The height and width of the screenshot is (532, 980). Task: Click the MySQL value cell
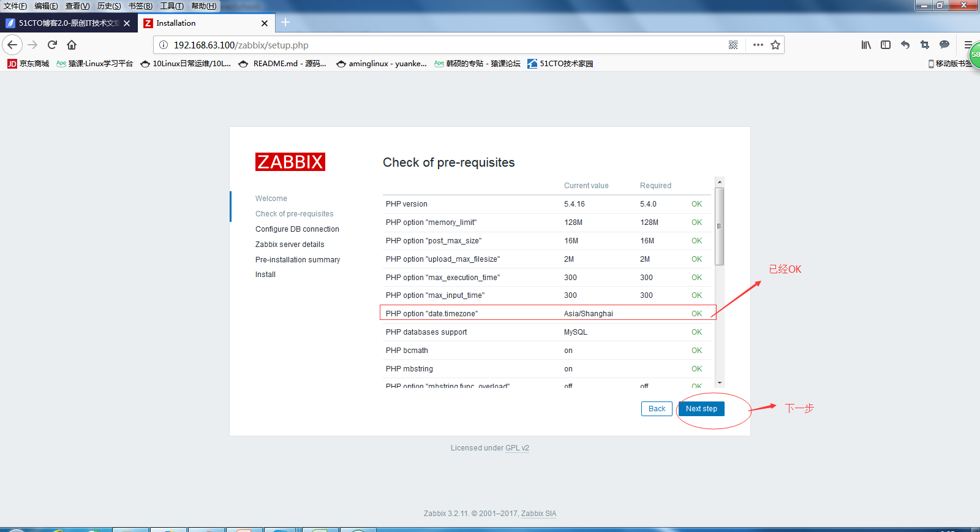click(x=576, y=332)
